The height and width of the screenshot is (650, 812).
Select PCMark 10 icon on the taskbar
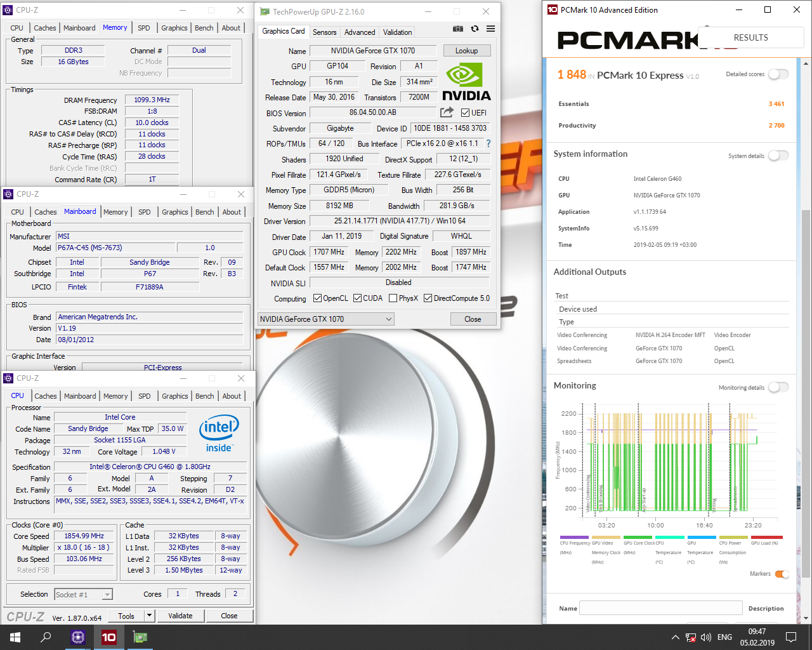pos(109,637)
